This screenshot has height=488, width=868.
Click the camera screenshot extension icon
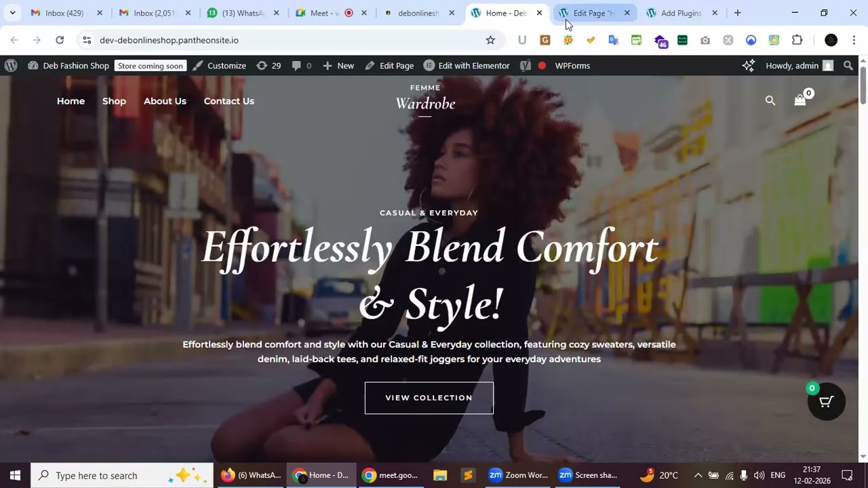(705, 40)
